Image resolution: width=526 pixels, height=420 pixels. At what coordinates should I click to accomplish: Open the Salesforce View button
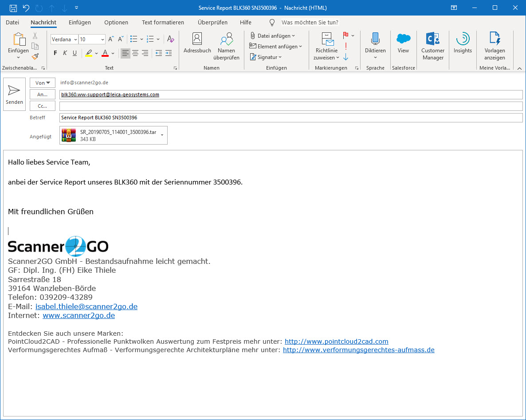coord(403,43)
